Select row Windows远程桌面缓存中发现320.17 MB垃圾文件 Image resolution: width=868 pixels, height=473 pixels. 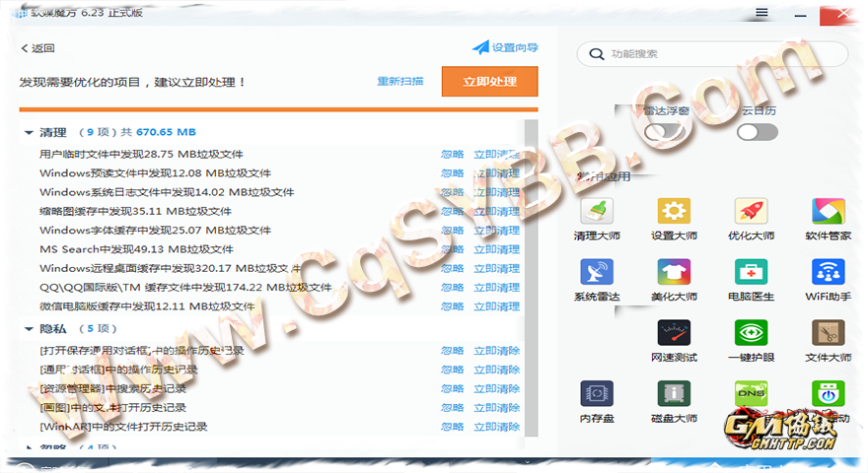click(x=271, y=268)
